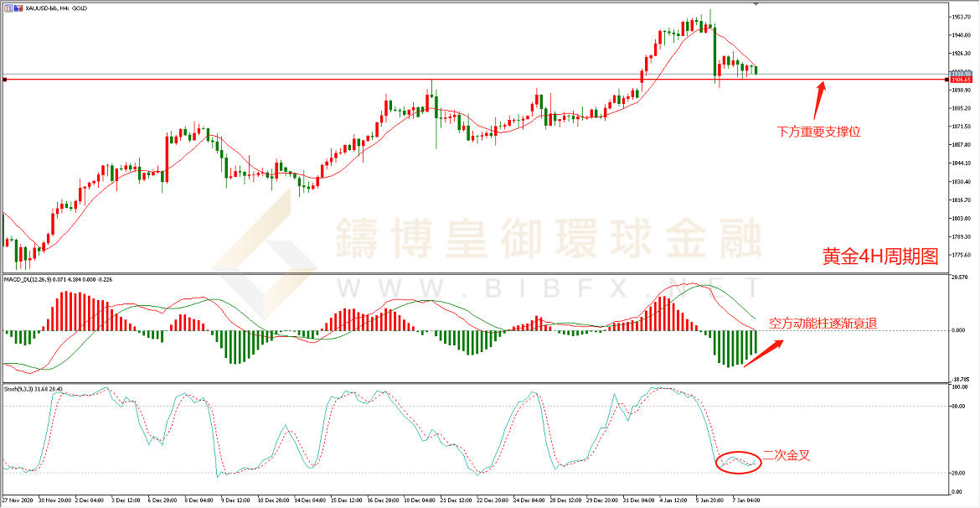The height and width of the screenshot is (508, 980).
Task: Click the red ellipse on the Stochastic panel
Action: click(x=739, y=461)
